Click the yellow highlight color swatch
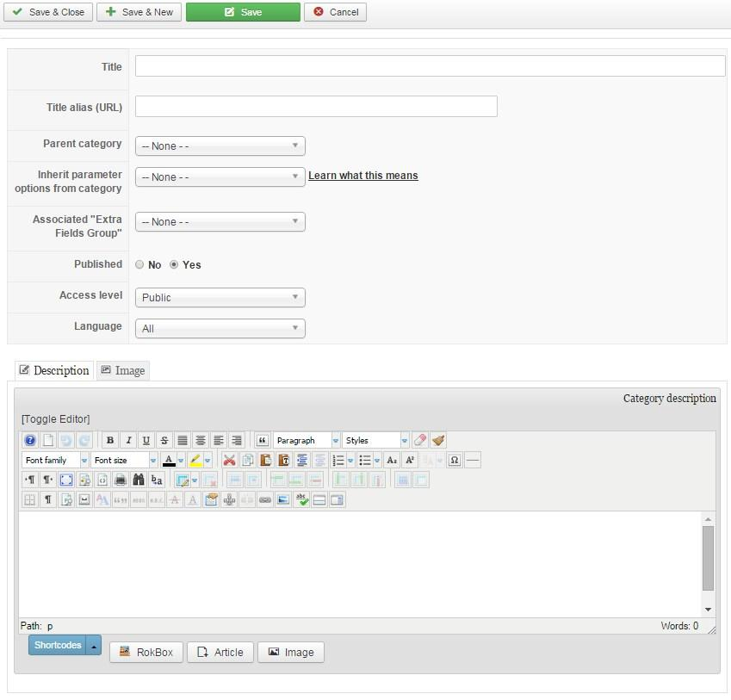This screenshot has width=731, height=700. click(x=195, y=461)
